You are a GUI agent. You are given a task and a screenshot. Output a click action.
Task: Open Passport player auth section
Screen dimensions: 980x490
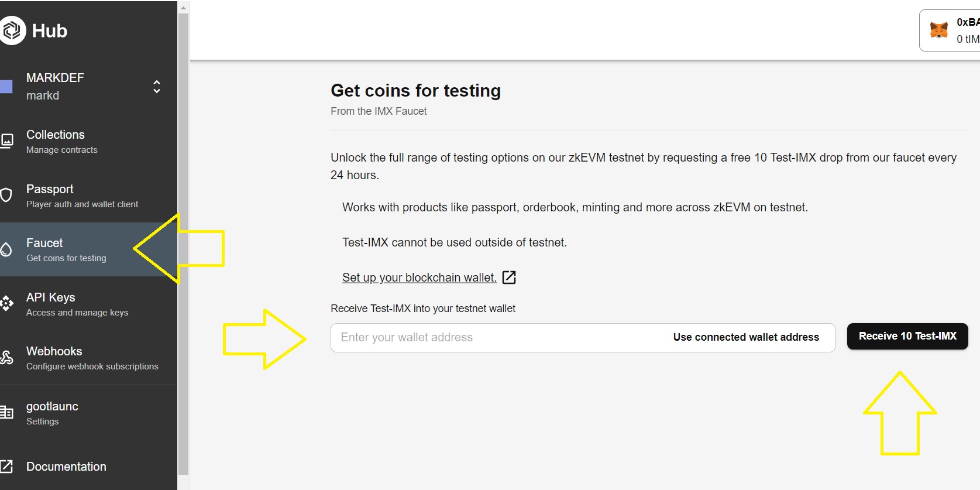[88, 196]
